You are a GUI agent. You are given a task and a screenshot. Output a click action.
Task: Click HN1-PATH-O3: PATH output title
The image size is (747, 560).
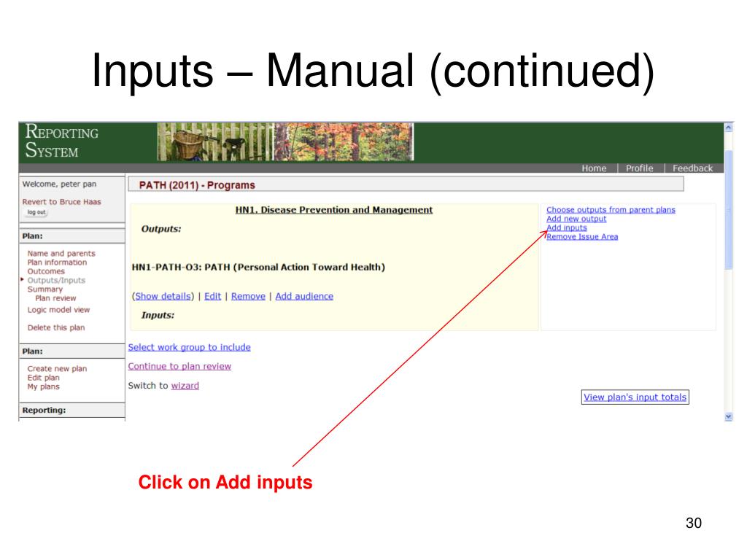point(258,267)
